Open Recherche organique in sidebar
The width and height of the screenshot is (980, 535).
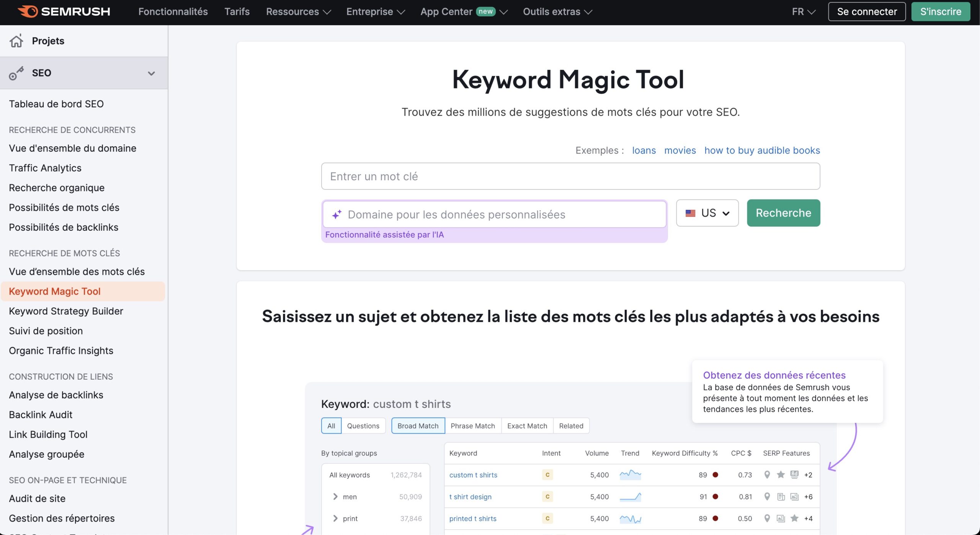(x=57, y=188)
